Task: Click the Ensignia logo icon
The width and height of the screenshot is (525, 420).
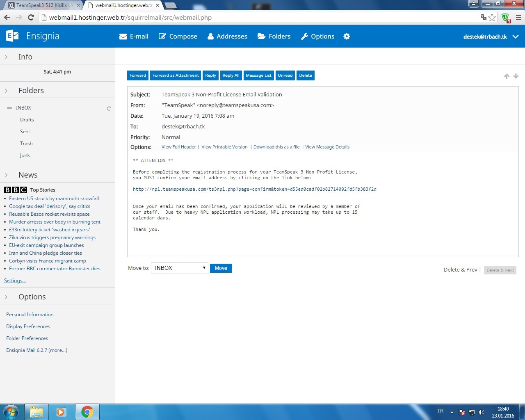Action: (x=12, y=36)
